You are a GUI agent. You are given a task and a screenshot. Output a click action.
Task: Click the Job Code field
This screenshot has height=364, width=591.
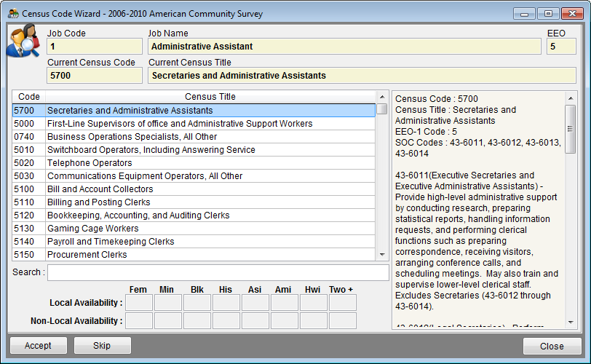click(95, 47)
